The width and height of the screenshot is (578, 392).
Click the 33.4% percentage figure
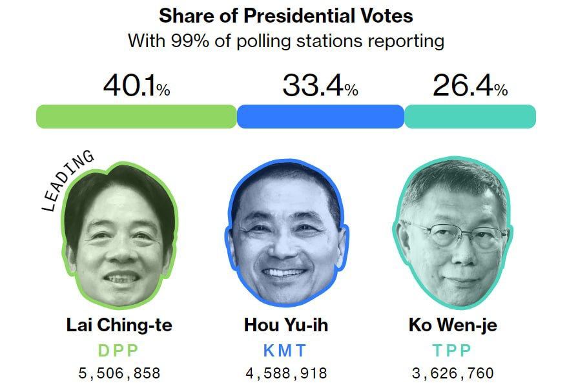click(x=320, y=86)
